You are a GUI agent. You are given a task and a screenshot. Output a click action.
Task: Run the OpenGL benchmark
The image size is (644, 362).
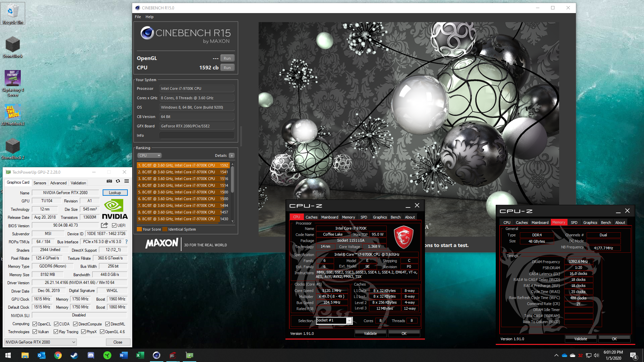227,58
